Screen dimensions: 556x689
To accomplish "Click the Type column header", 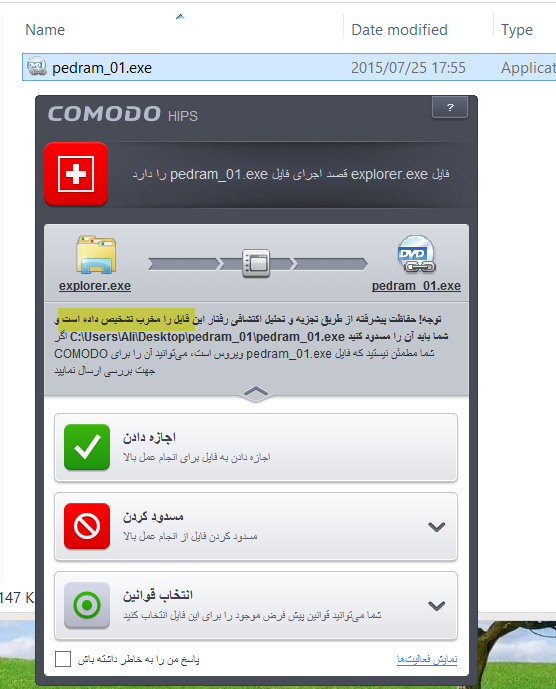I will tap(517, 30).
